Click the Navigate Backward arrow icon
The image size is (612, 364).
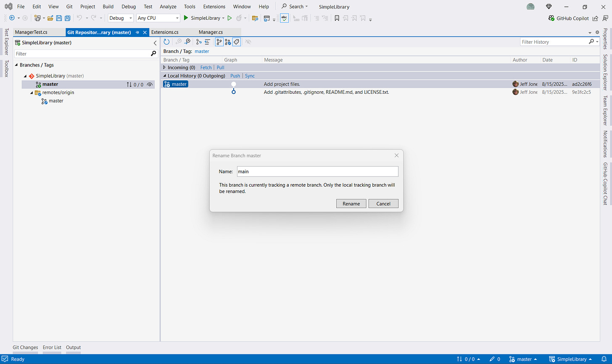click(12, 18)
